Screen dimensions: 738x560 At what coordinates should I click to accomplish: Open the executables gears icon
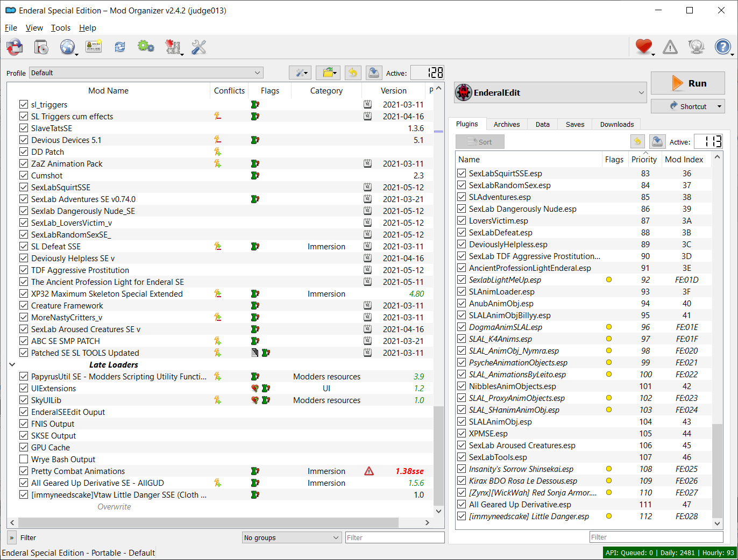[146, 47]
